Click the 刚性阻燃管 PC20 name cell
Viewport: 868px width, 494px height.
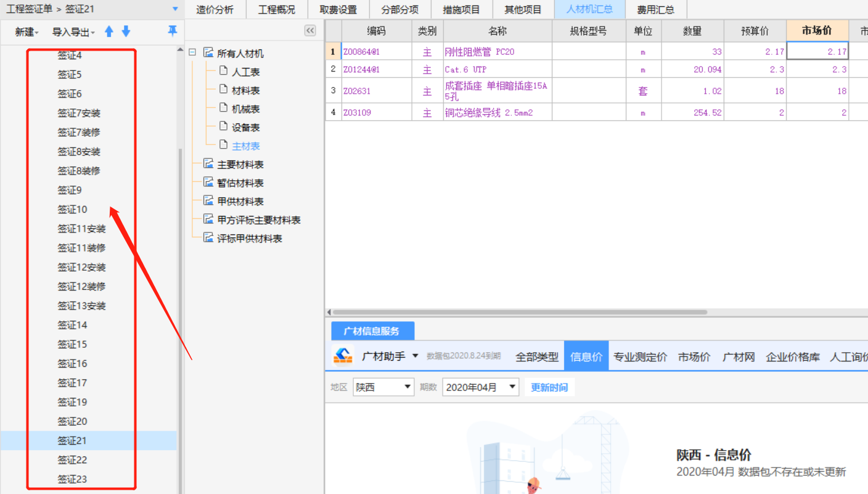click(x=497, y=51)
